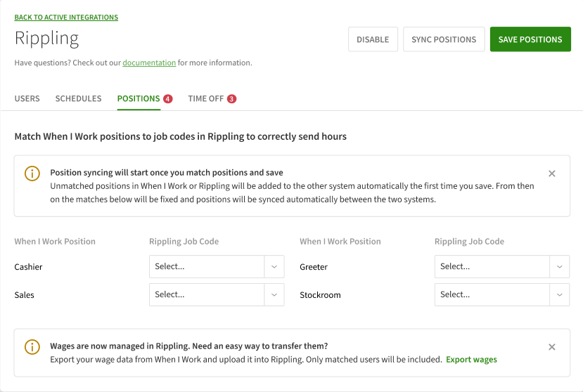Click the info icon in position syncing banner
The height and width of the screenshot is (392, 583).
click(x=32, y=174)
